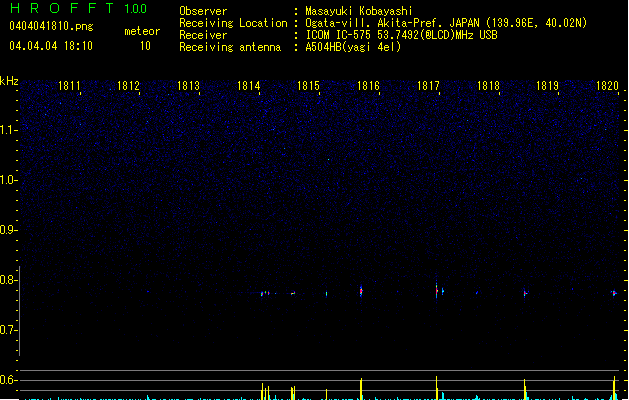Click the 'meteor' count label
Screen dimensions: 629x400
pos(142,31)
